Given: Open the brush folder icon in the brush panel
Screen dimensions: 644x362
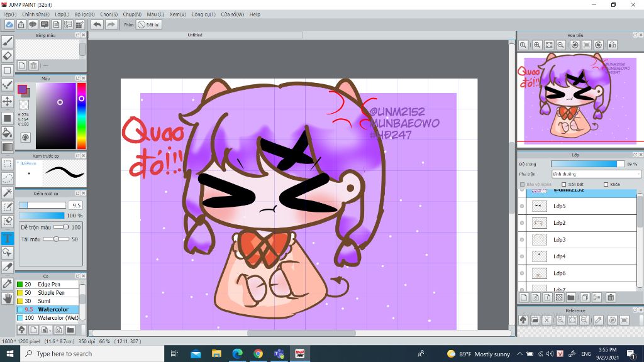Looking at the screenshot, I should (70, 329).
